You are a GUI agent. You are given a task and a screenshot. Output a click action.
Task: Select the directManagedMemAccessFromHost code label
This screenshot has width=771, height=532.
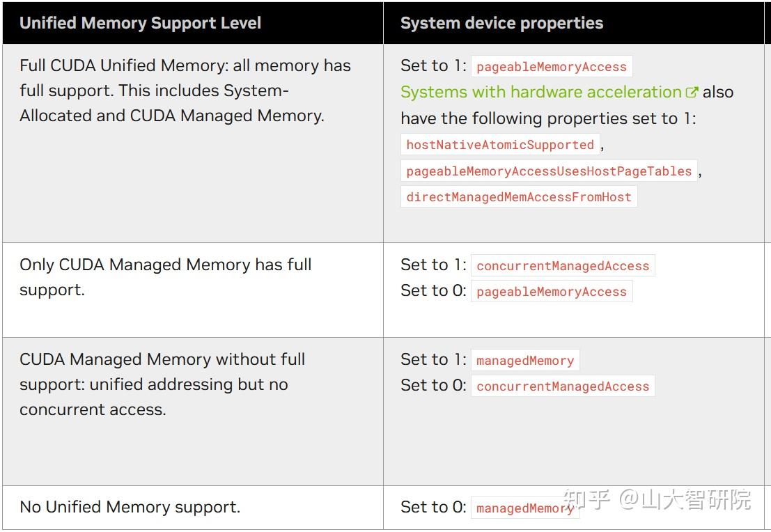[519, 196]
